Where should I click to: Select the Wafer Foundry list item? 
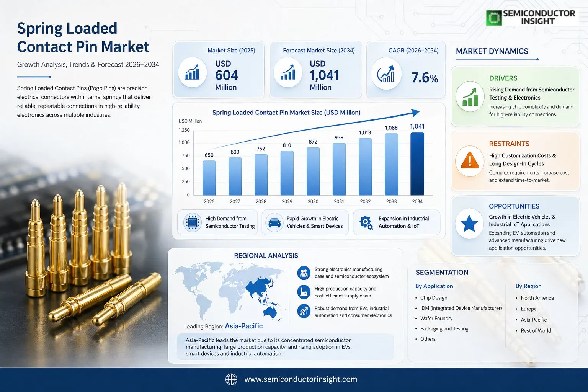point(436,318)
